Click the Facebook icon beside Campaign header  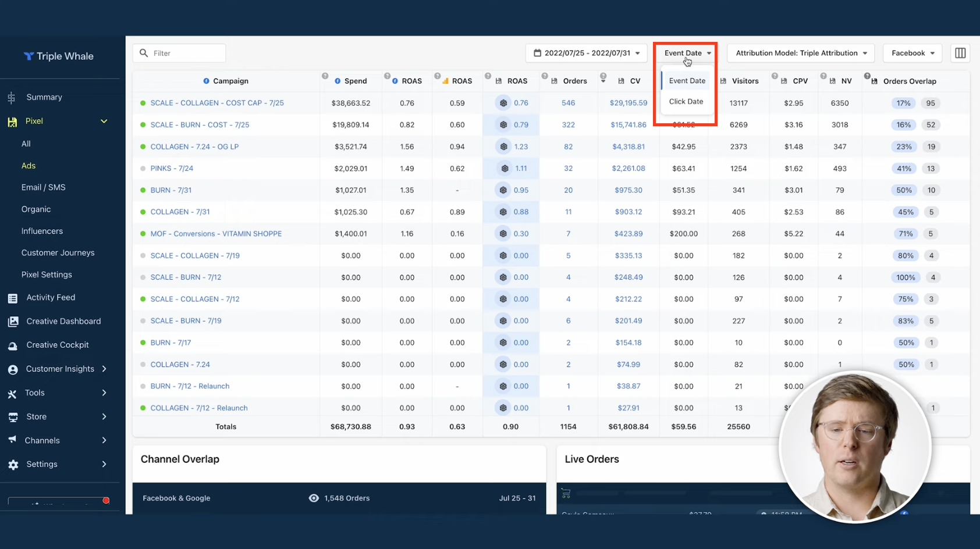coord(206,81)
